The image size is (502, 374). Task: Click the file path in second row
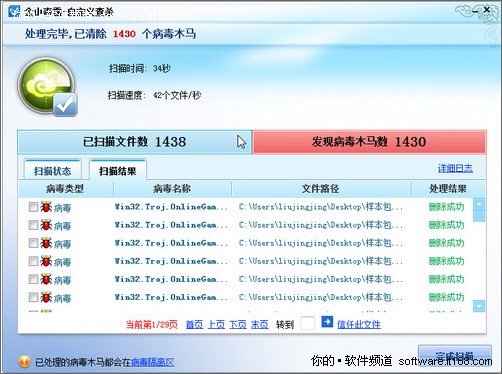[321, 225]
